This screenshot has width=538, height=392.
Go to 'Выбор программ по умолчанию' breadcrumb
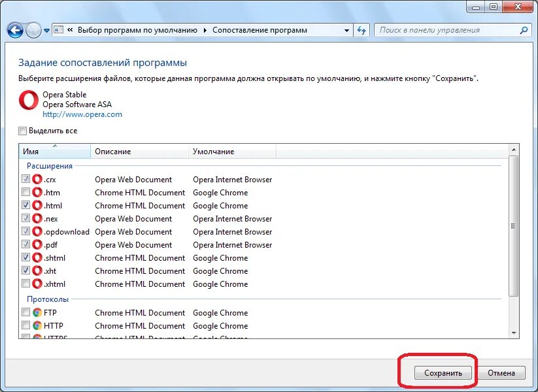click(x=137, y=30)
